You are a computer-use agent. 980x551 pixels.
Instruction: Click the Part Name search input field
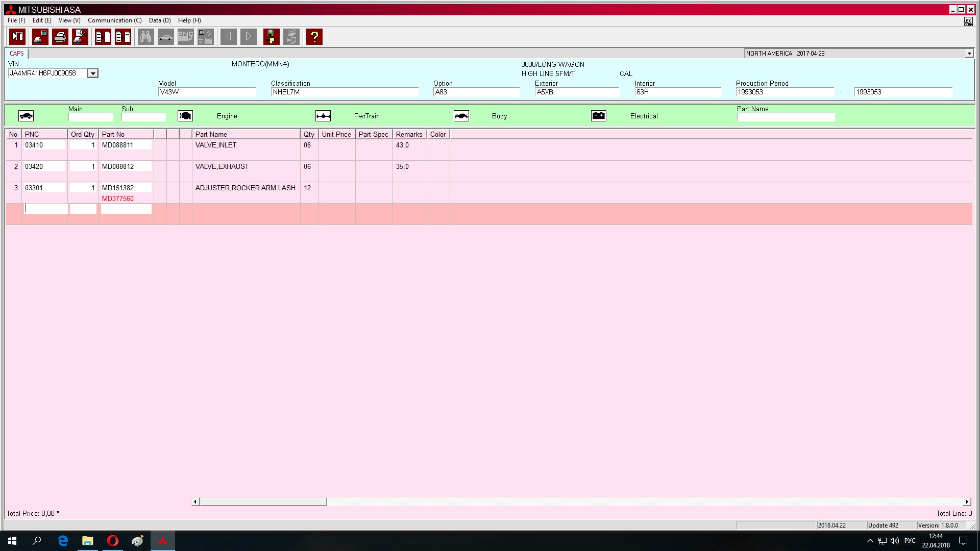[x=786, y=117]
